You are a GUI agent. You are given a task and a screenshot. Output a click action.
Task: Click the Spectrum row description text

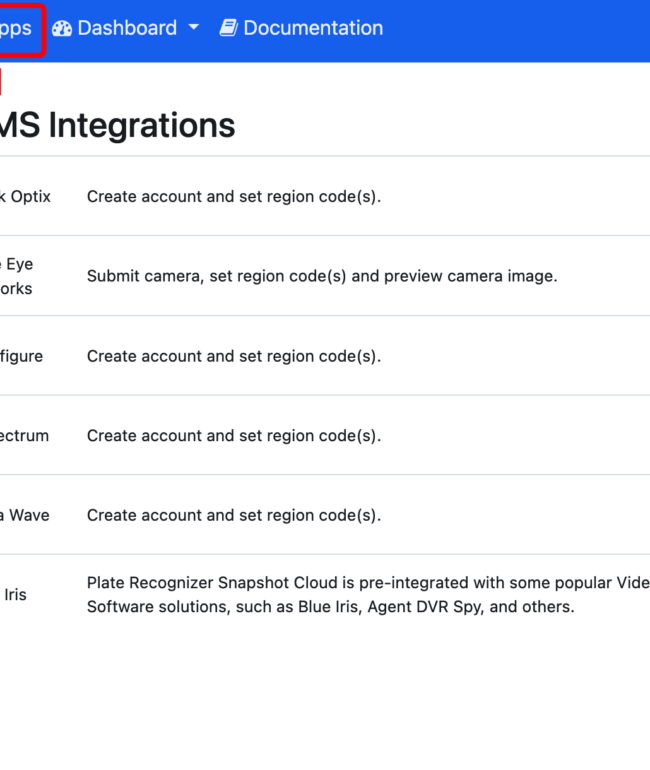click(234, 436)
